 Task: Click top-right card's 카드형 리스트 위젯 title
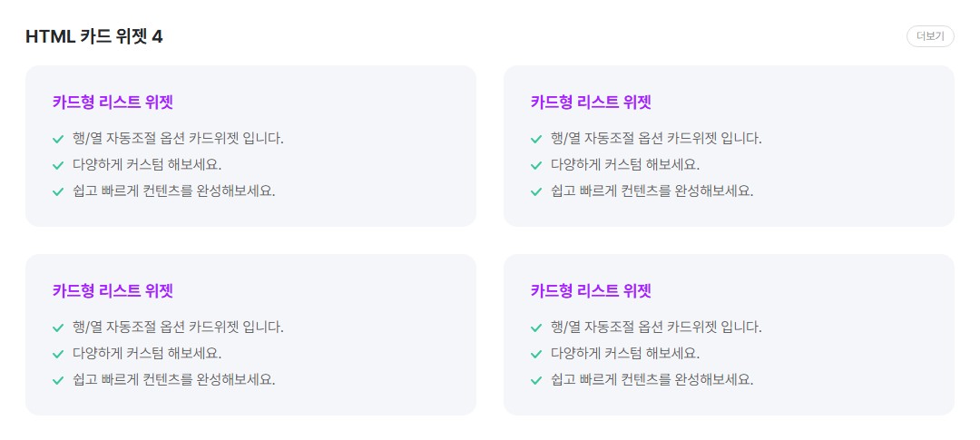point(591,102)
